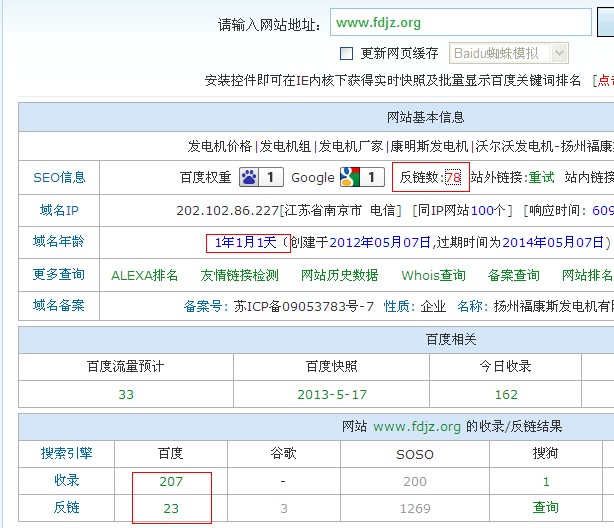Open 网站历史数据 query

pos(340,275)
